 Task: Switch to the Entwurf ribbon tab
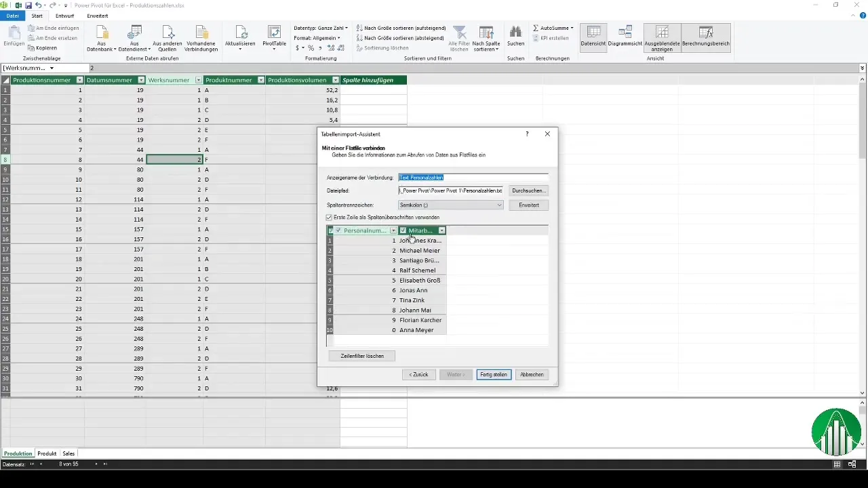(x=65, y=15)
